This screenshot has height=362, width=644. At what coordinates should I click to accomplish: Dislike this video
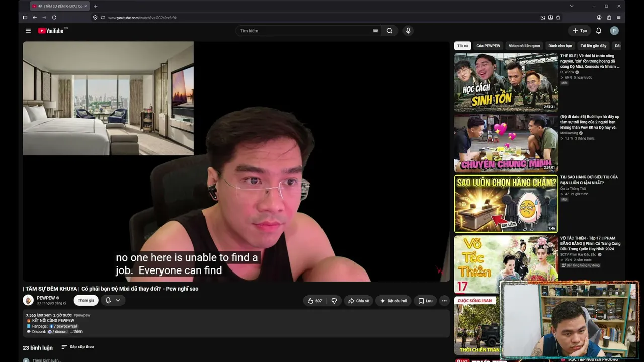pyautogui.click(x=334, y=301)
